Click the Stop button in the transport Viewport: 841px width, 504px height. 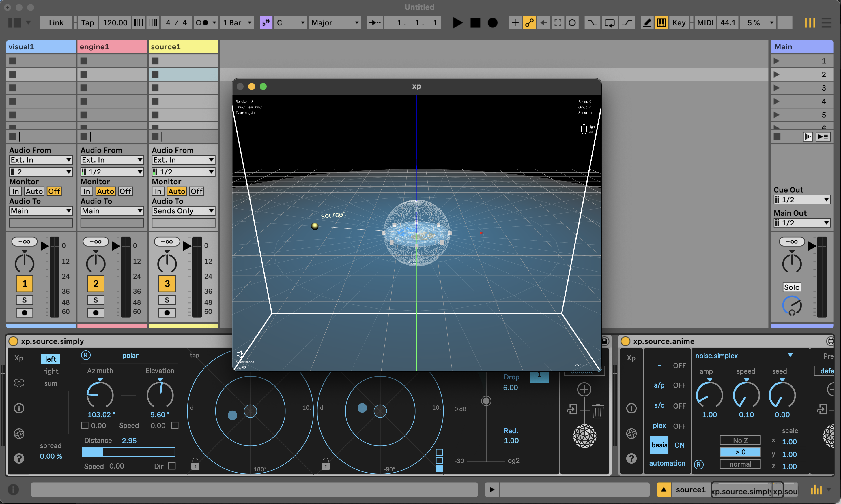tap(475, 23)
